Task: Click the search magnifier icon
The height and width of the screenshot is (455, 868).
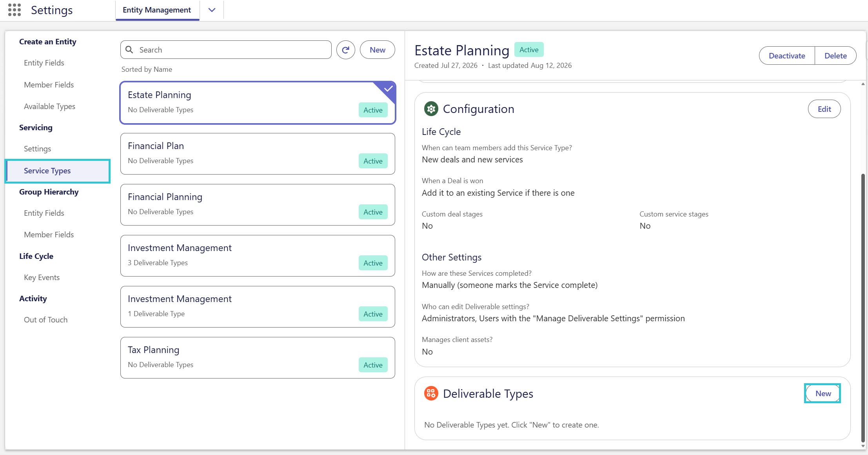Action: tap(129, 50)
